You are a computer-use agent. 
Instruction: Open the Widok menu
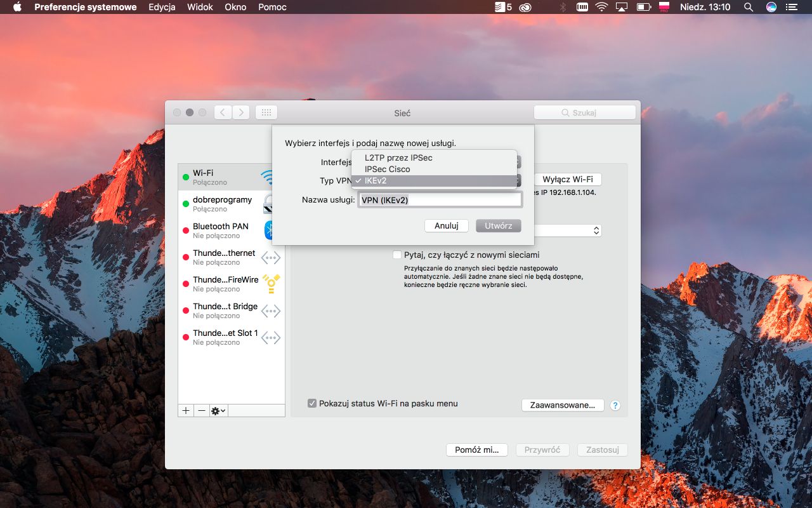pyautogui.click(x=200, y=7)
